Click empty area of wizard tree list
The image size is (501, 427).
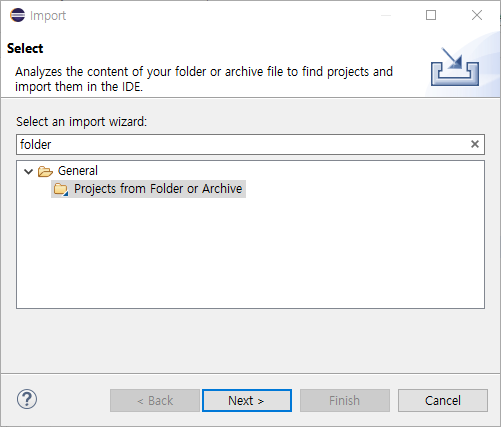pos(250,253)
